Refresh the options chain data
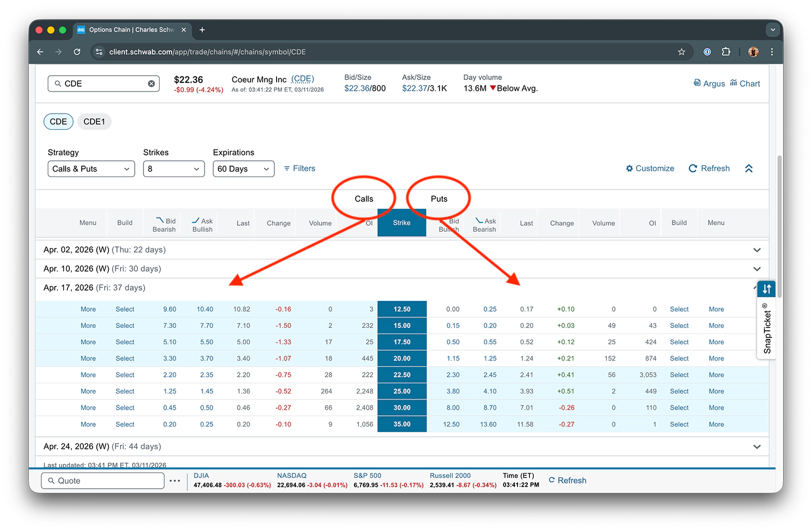This screenshot has width=812, height=531. pos(709,168)
